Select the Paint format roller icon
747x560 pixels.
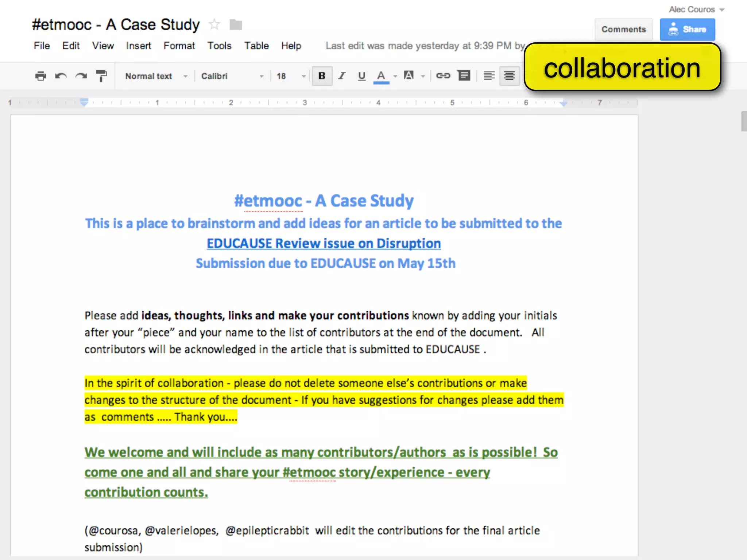click(x=101, y=76)
